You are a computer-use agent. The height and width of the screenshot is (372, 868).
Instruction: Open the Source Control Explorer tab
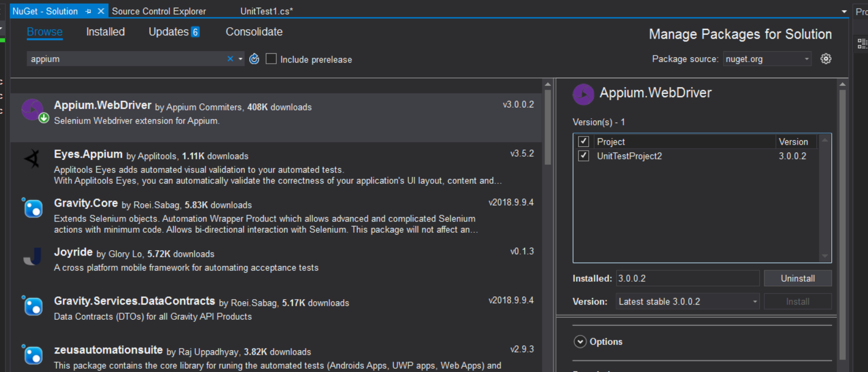tap(159, 11)
